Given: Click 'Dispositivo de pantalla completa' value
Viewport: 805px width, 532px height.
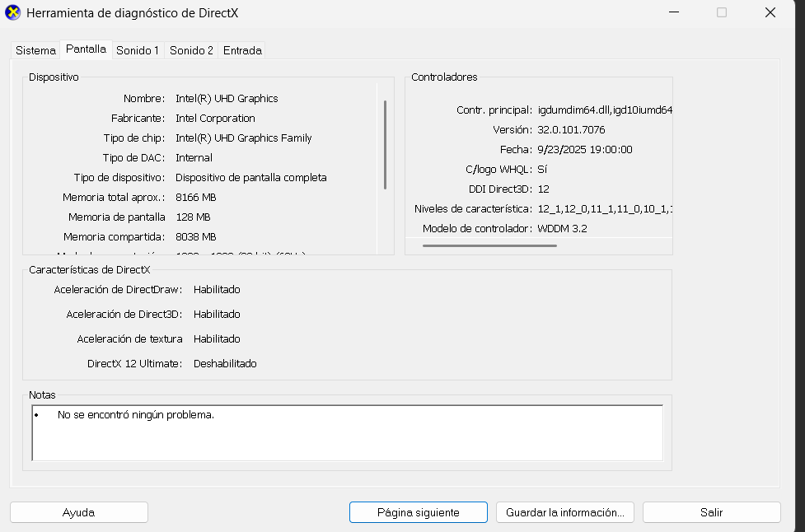Looking at the screenshot, I should click(251, 178).
